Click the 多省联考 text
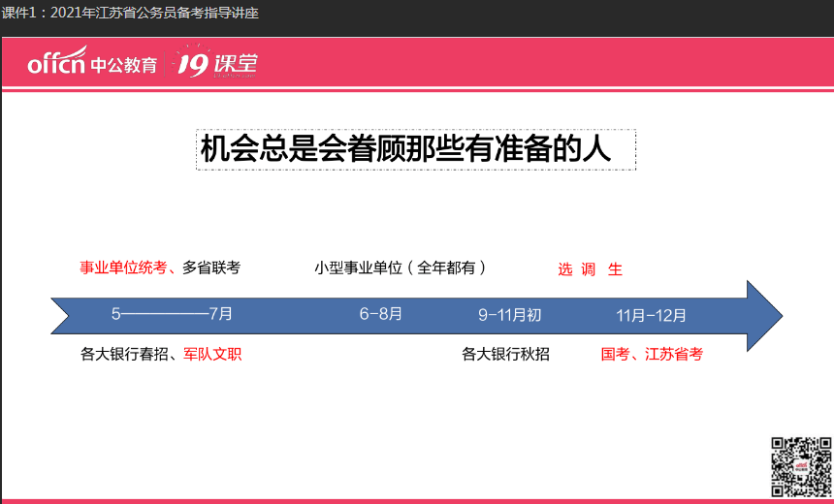Image resolution: width=834 pixels, height=504 pixels. click(210, 268)
